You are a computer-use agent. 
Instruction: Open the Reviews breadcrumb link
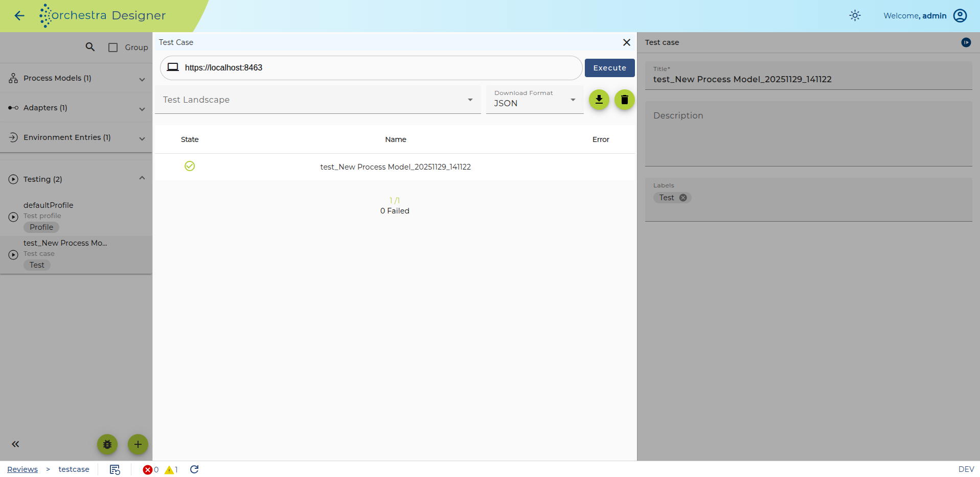22,469
